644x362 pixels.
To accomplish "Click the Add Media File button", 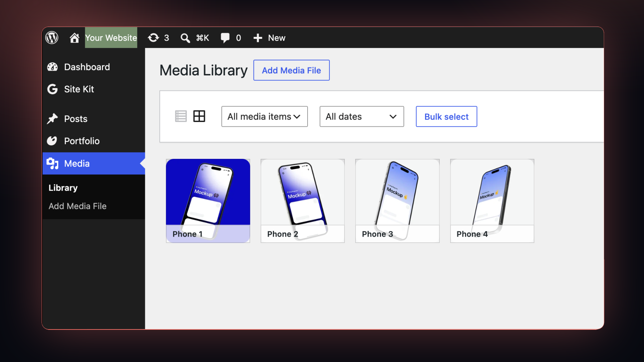I will click(291, 70).
